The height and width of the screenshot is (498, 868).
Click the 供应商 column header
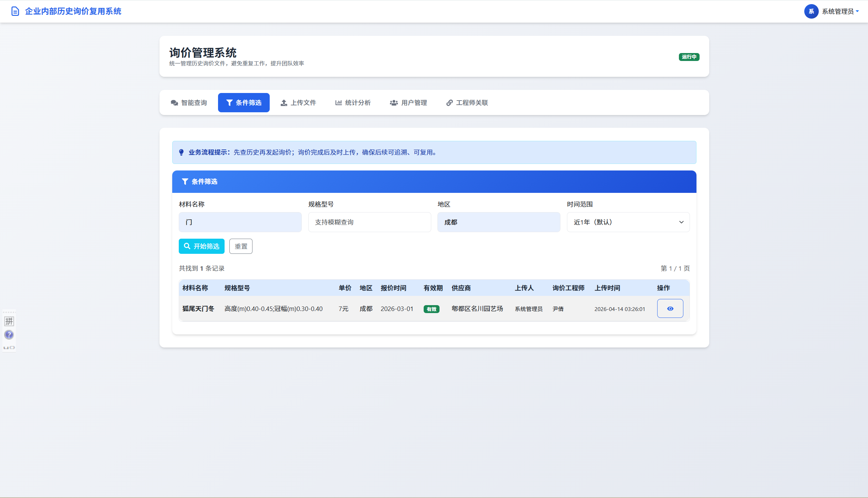coord(461,288)
